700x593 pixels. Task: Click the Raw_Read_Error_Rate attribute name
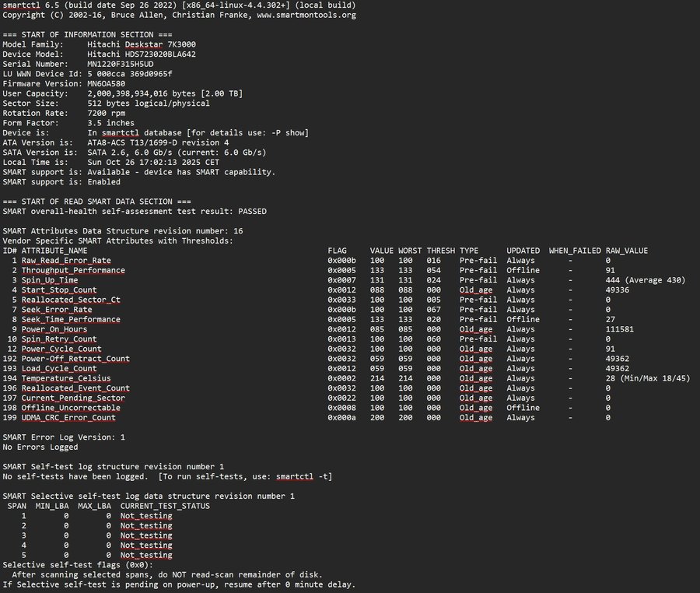(x=65, y=261)
